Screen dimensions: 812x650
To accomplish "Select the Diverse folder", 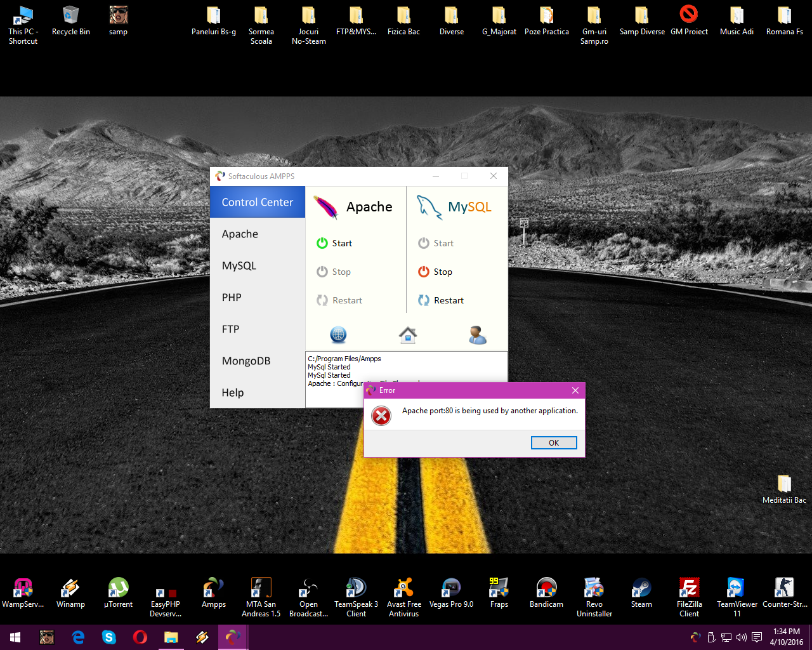I will [452, 21].
